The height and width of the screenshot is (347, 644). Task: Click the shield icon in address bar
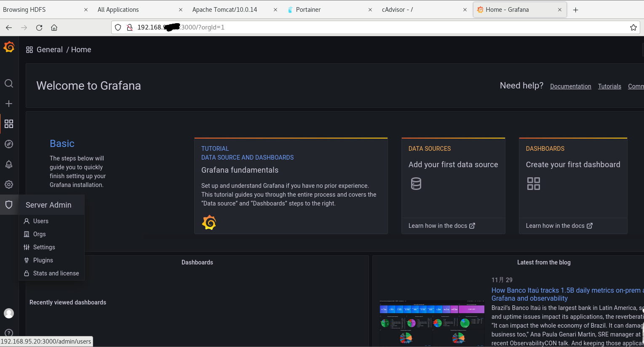click(118, 27)
